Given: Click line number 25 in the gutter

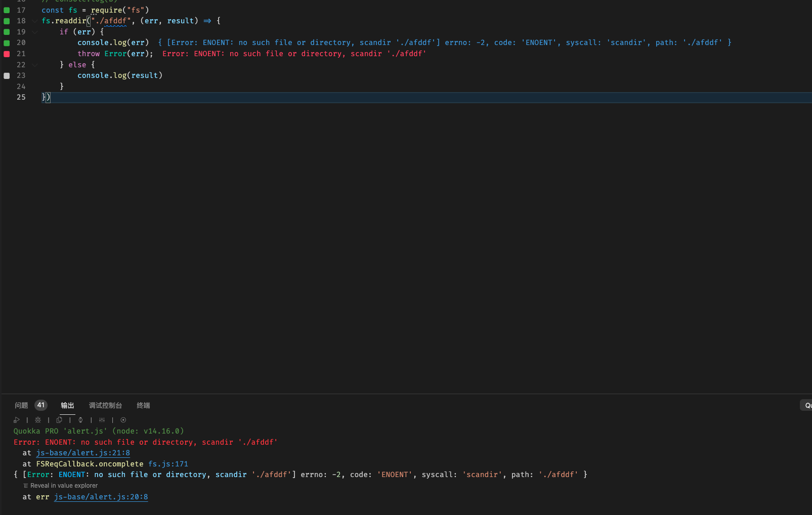Looking at the screenshot, I should 21,97.
